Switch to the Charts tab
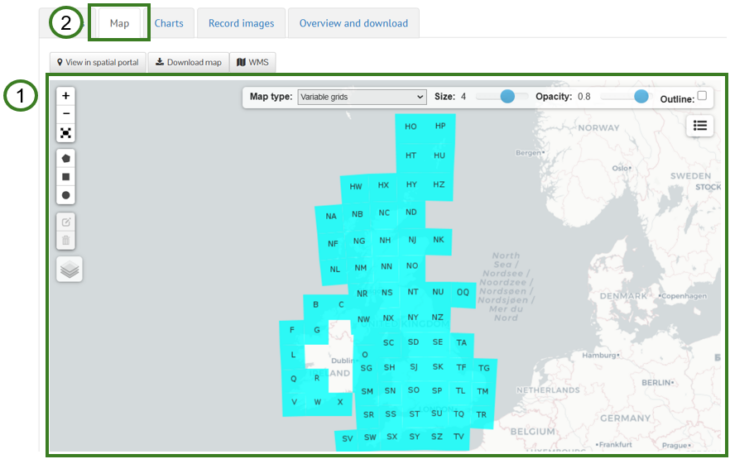The width and height of the screenshot is (730, 459). click(x=169, y=23)
